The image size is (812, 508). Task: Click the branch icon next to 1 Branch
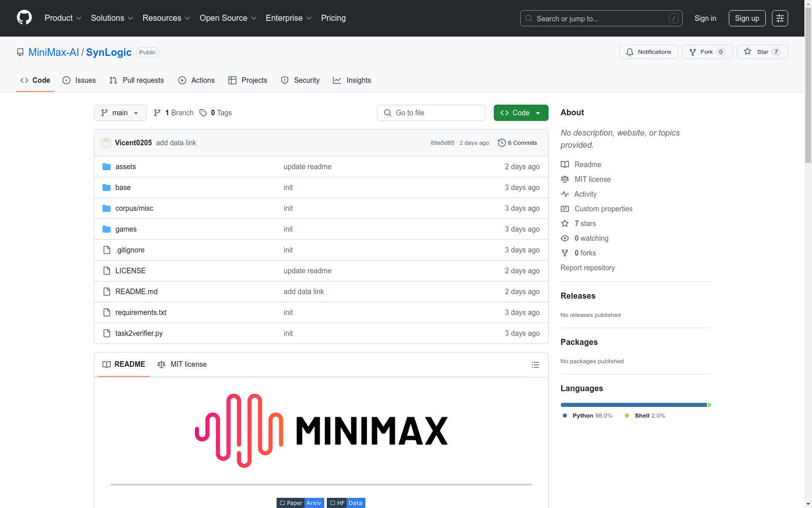click(x=157, y=113)
